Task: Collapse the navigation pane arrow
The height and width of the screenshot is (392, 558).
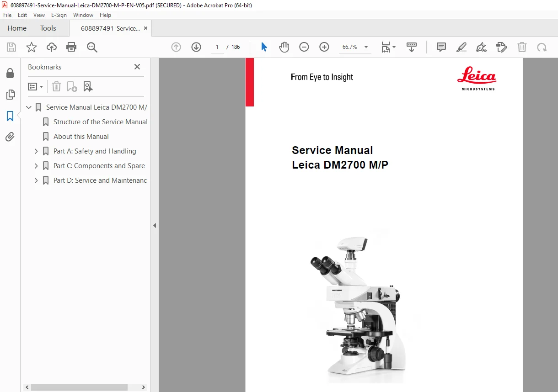Action: click(x=155, y=225)
